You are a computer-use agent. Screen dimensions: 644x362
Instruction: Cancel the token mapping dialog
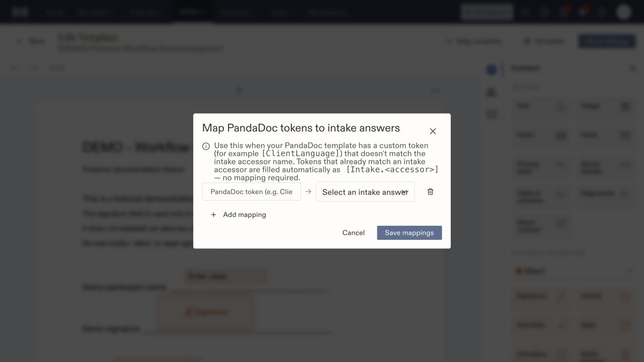(x=353, y=233)
